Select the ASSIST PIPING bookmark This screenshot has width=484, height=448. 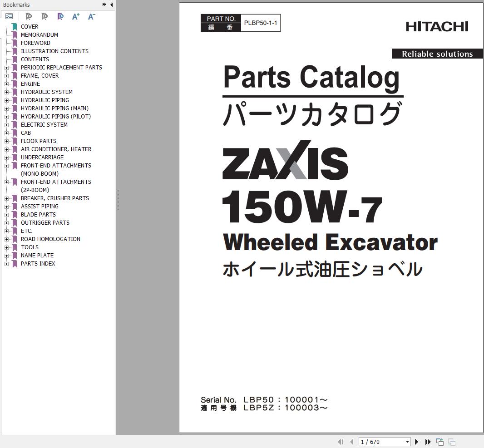(40, 207)
